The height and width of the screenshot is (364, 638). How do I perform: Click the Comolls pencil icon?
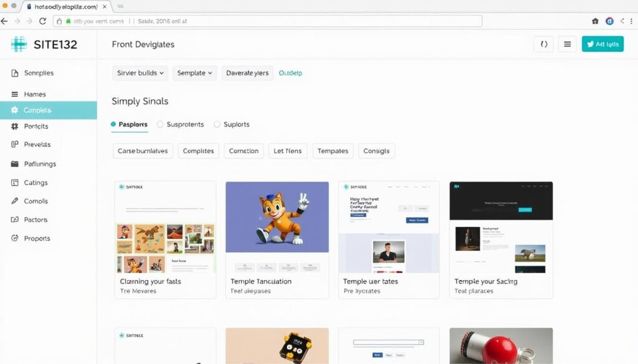[15, 201]
